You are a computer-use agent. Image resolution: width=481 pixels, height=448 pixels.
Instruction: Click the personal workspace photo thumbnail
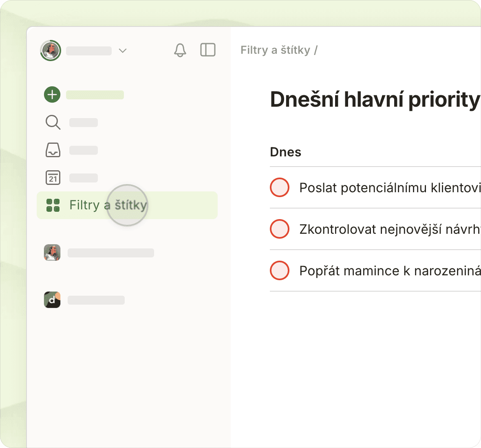tap(52, 253)
